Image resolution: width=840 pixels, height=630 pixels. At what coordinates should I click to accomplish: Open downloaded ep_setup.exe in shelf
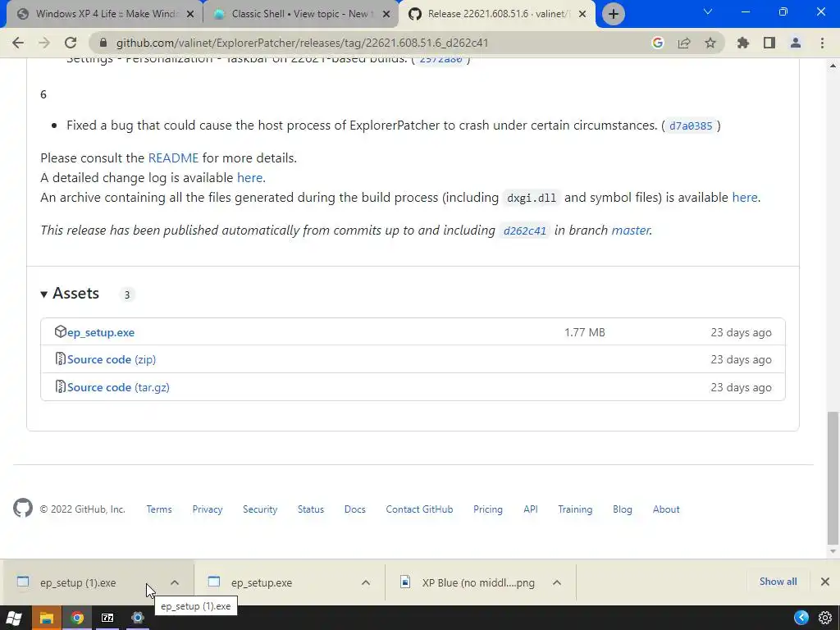point(262,582)
